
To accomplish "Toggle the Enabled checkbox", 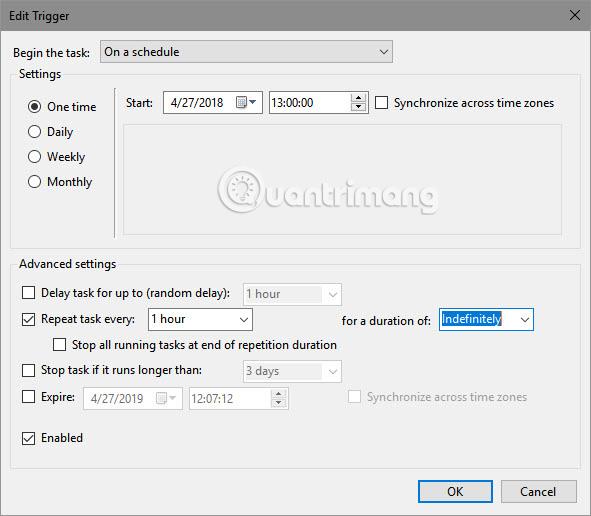I will [28, 438].
